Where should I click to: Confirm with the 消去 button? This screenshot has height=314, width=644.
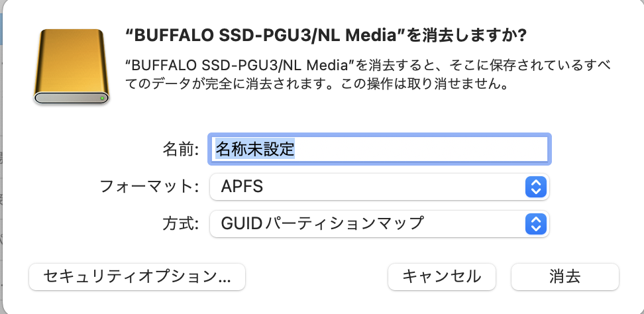pos(564,277)
